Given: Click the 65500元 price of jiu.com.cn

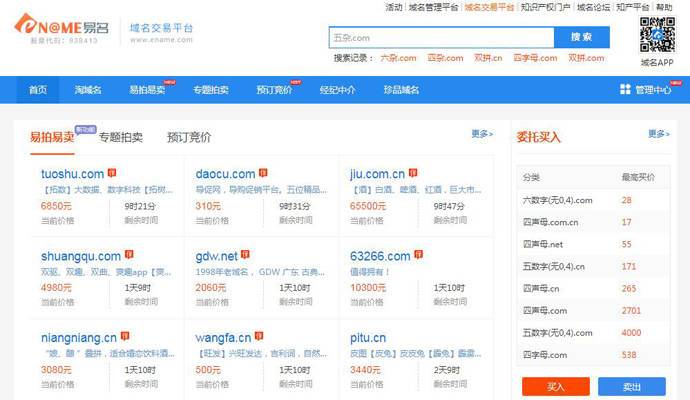Looking at the screenshot, I should click(x=368, y=206).
